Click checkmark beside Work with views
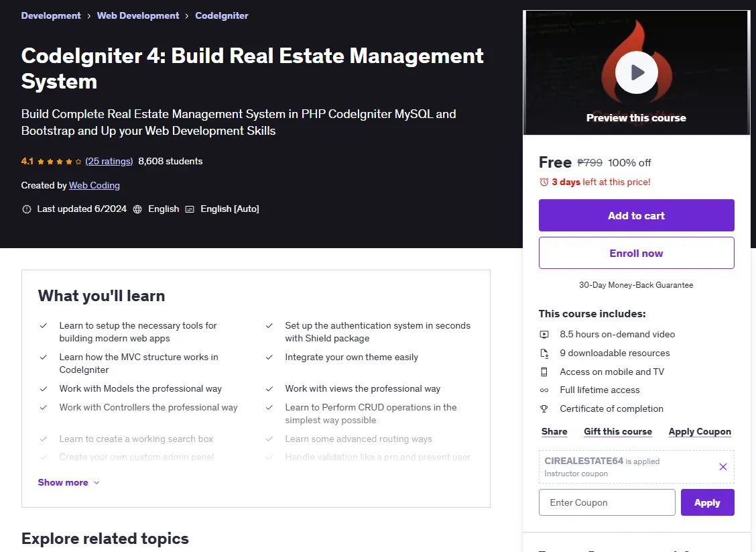Viewport: 756px width, 552px height. [x=269, y=388]
